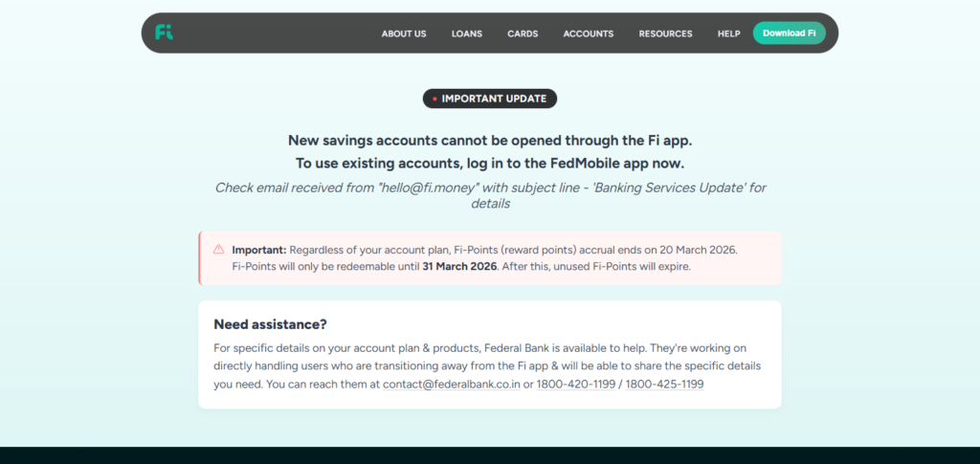Click the Fi logo in the navbar
The image size is (980, 464).
click(165, 33)
